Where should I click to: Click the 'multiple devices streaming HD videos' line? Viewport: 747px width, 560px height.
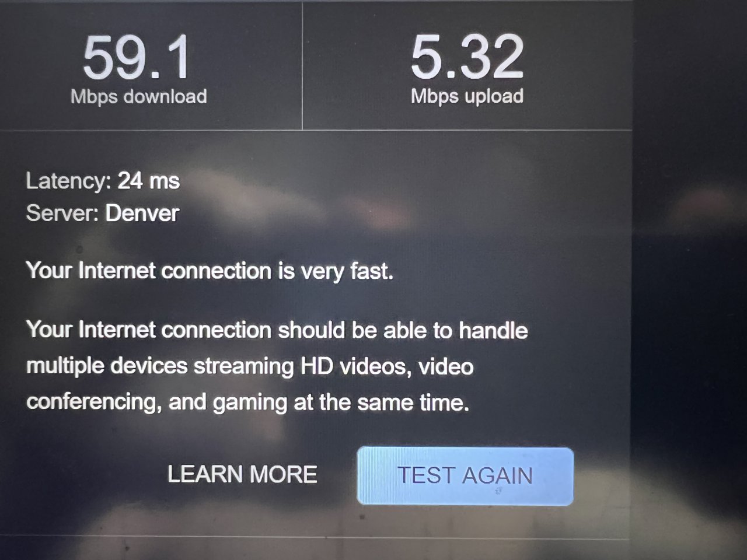pos(250,366)
